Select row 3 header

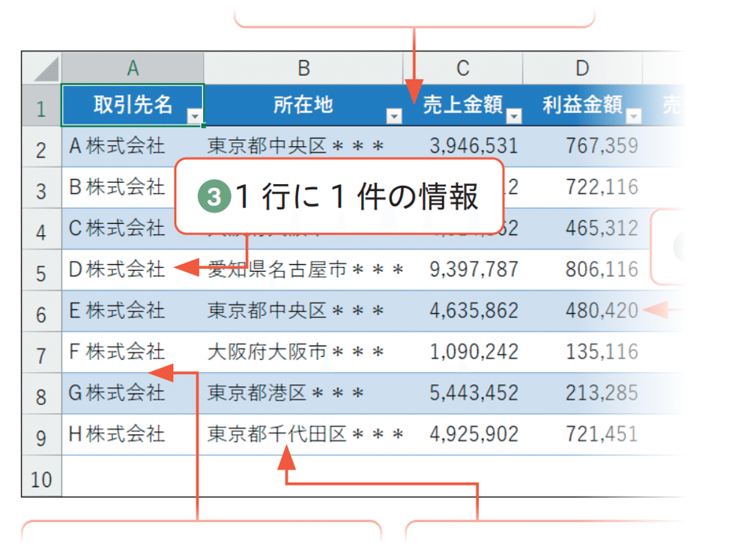coord(42,188)
